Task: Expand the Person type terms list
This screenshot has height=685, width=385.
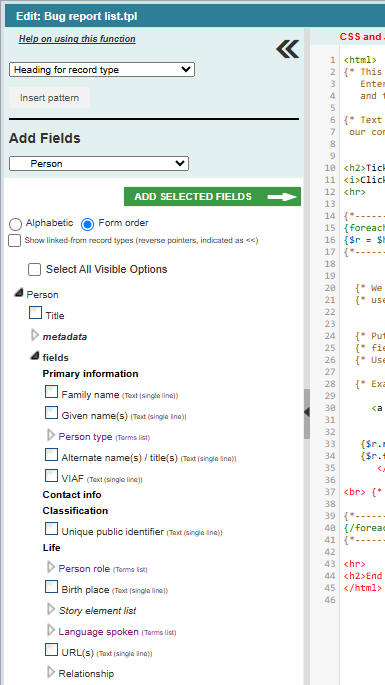Action: tap(51, 435)
